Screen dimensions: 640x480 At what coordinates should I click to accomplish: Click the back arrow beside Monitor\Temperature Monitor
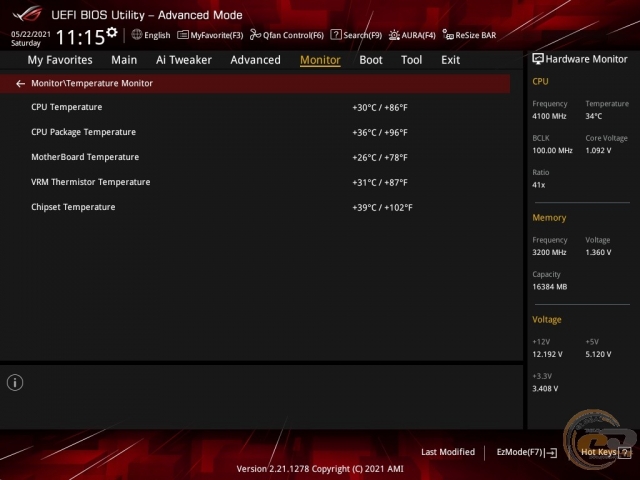tap(20, 84)
